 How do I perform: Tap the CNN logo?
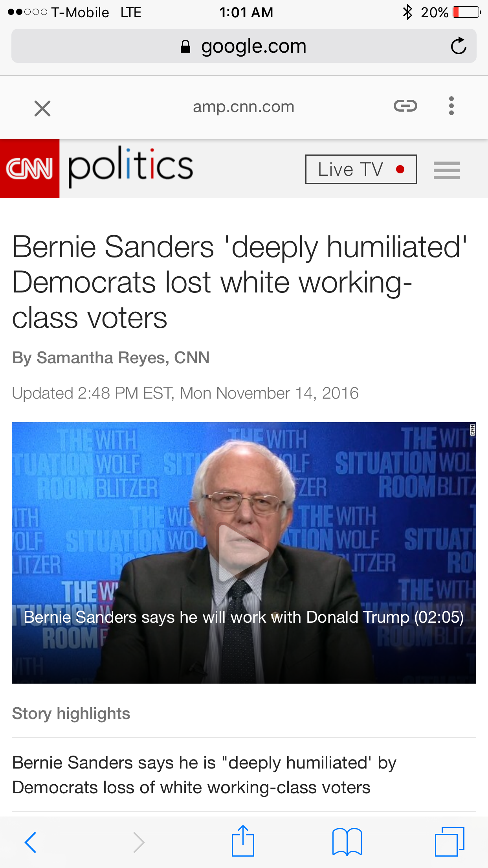30,169
